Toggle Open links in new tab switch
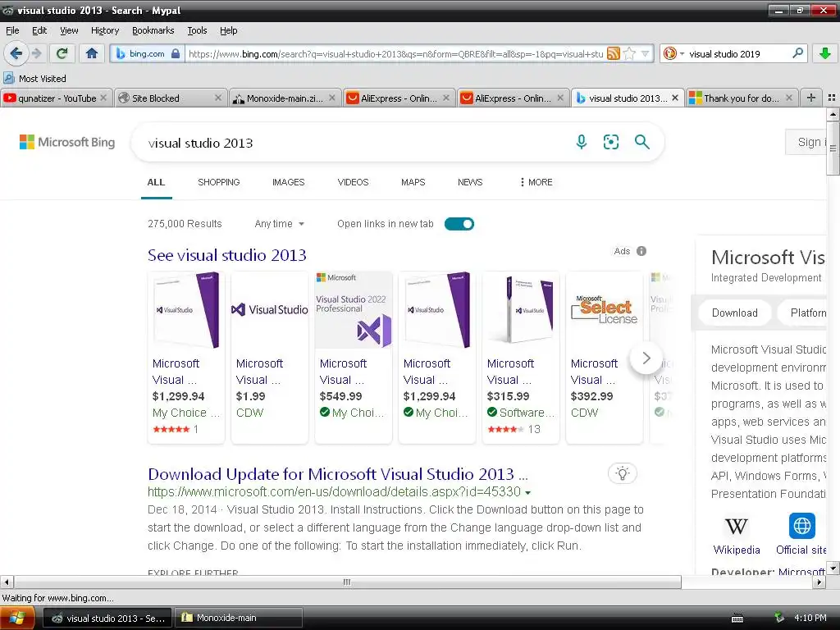The image size is (840, 630). 459,224
